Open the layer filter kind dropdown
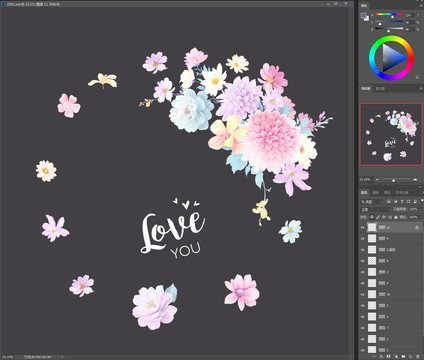 point(371,202)
